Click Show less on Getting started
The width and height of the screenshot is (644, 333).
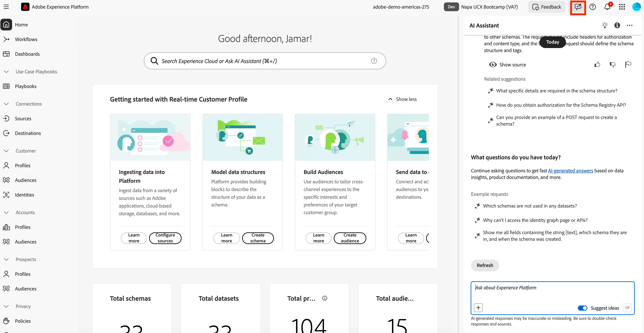402,99
